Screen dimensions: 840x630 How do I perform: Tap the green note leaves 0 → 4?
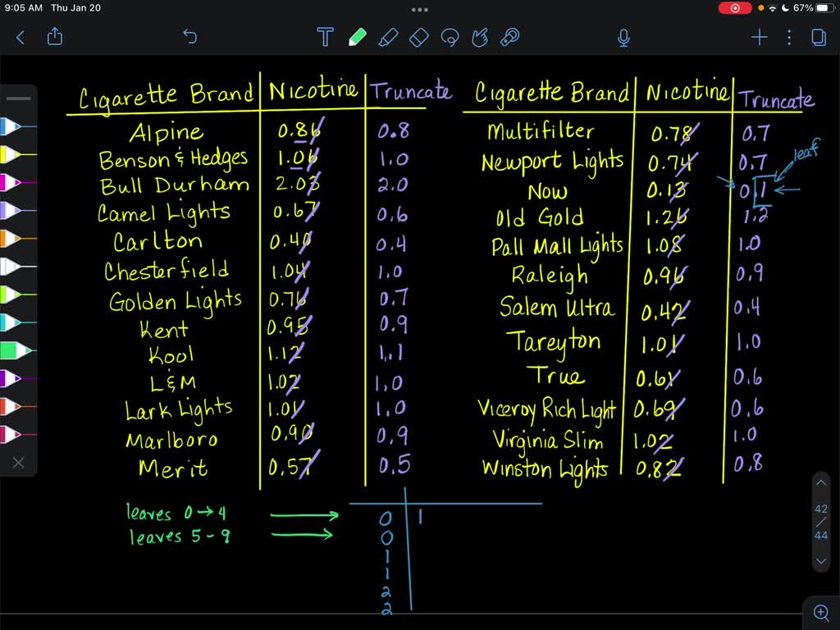click(176, 513)
